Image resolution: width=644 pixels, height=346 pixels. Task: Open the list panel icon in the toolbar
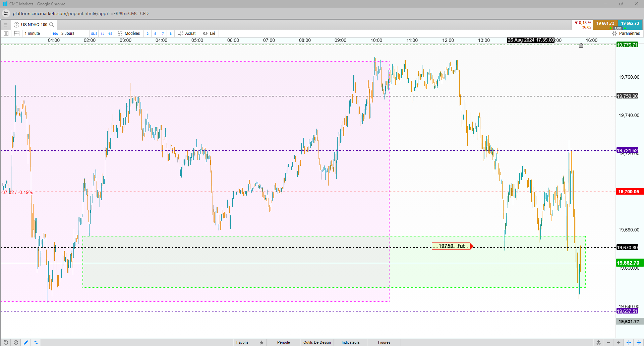click(6, 33)
